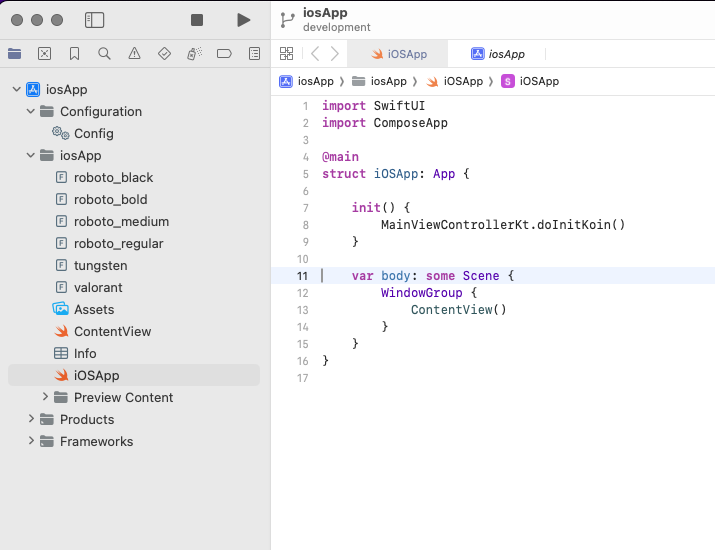This screenshot has width=715, height=550.
Task: Select iOSApp swift file in navigator
Action: coord(134,375)
